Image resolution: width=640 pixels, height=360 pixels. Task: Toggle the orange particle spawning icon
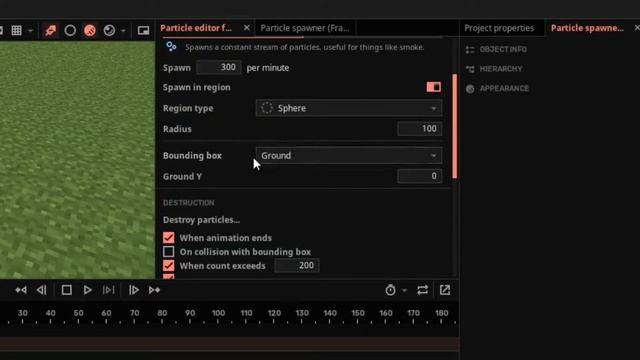coord(50,31)
